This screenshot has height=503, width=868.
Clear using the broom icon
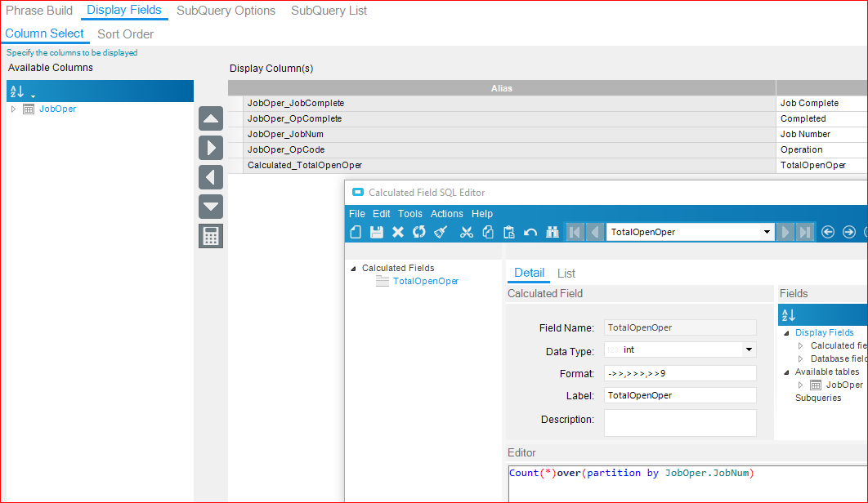click(441, 232)
